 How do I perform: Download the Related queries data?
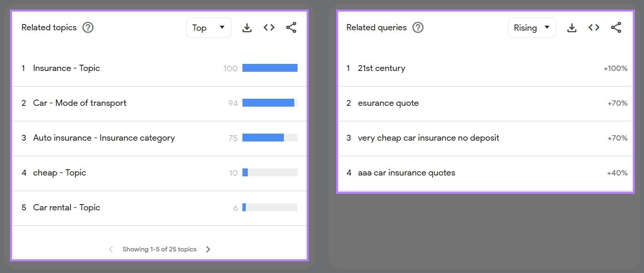pos(572,28)
